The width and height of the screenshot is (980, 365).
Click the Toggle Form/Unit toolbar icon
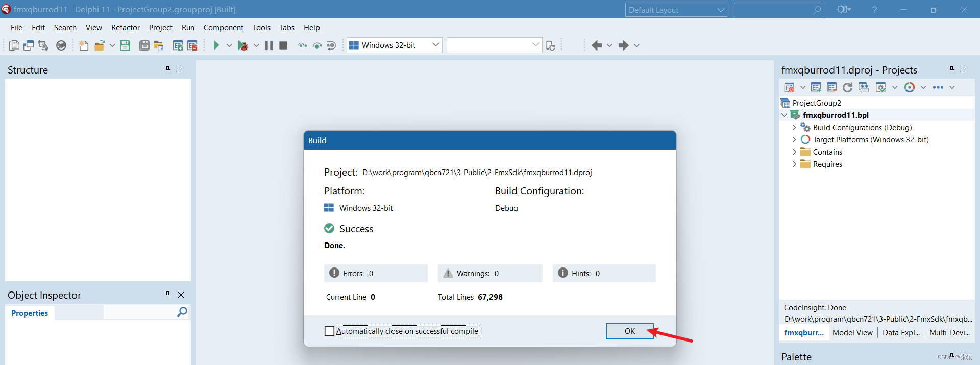[43, 45]
